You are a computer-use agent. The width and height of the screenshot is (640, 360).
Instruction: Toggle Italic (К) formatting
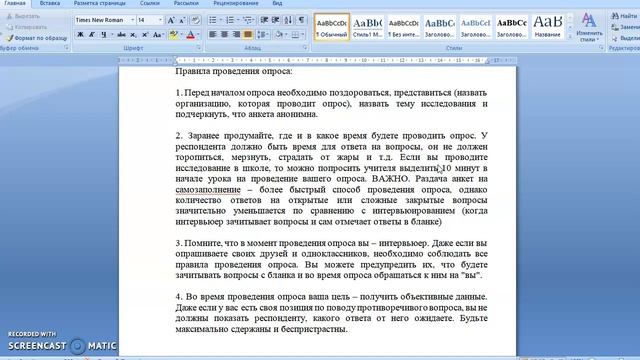coord(92,35)
